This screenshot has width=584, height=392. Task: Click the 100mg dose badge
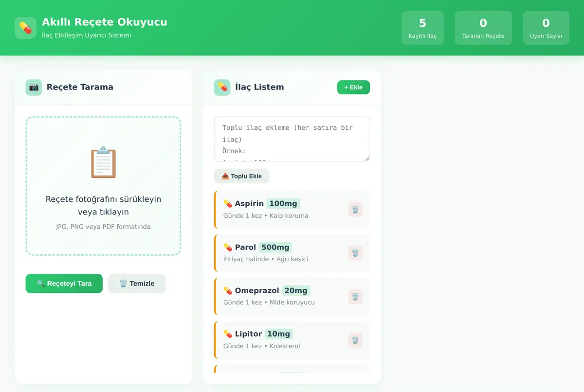coord(283,203)
